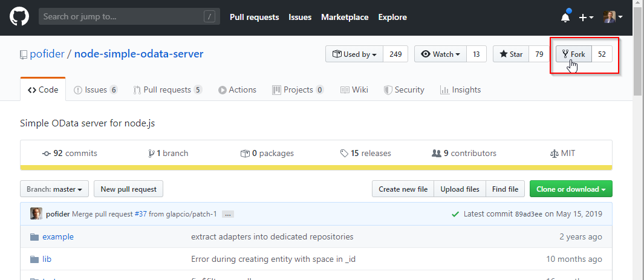Click the pofider commit author avatar

36,214
